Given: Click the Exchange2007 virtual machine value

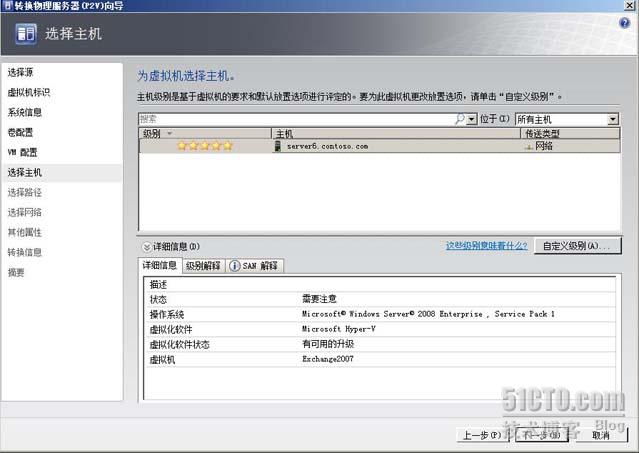Looking at the screenshot, I should click(328, 359).
